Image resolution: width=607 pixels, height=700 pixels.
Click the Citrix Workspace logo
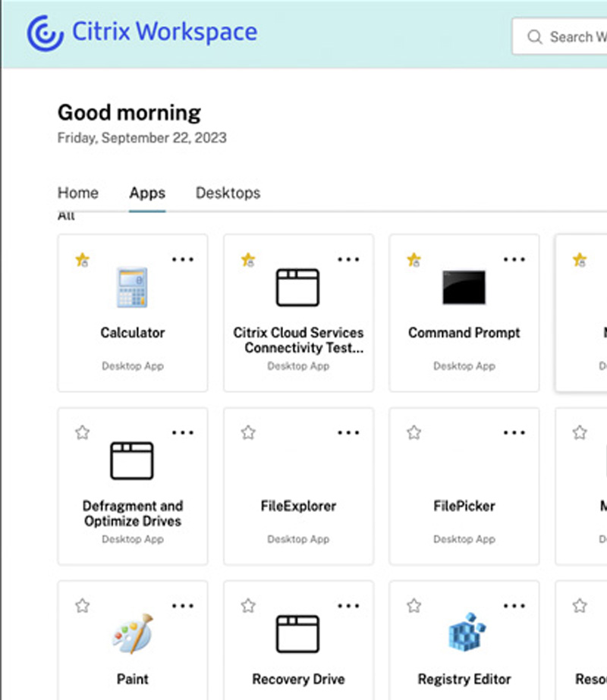tap(142, 33)
